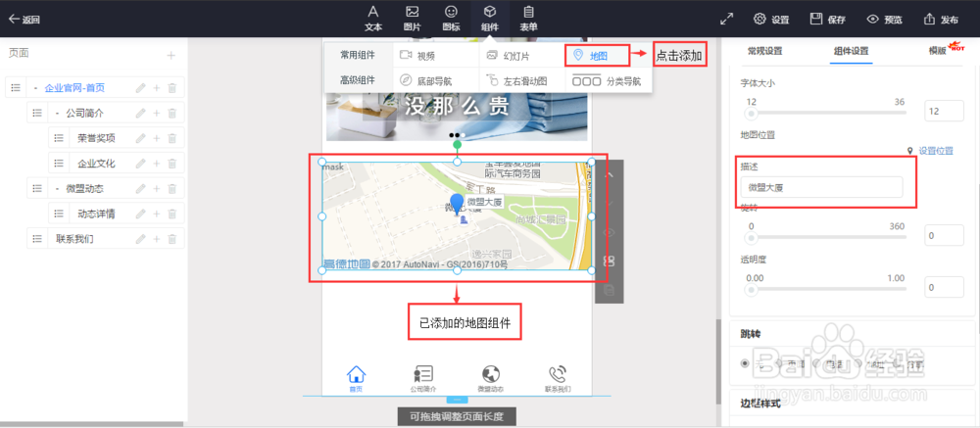Collapse the 企业官网-首页 tree node

click(35, 88)
